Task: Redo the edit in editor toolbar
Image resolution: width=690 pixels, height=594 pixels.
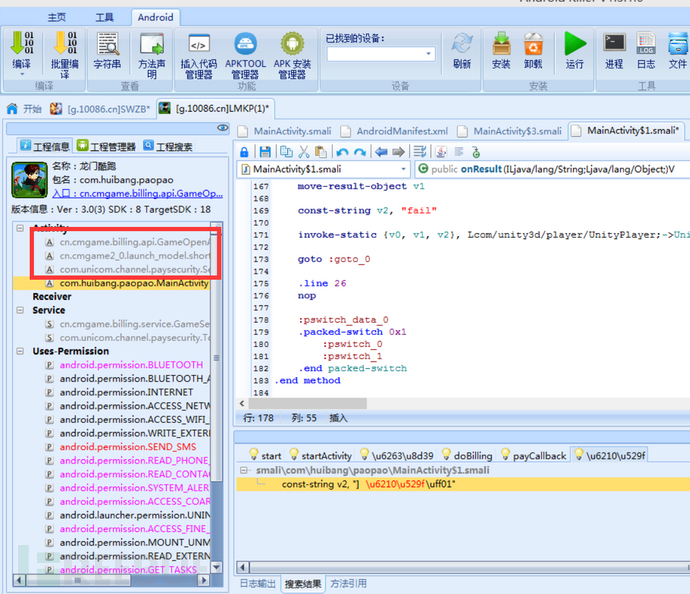Action: point(360,153)
